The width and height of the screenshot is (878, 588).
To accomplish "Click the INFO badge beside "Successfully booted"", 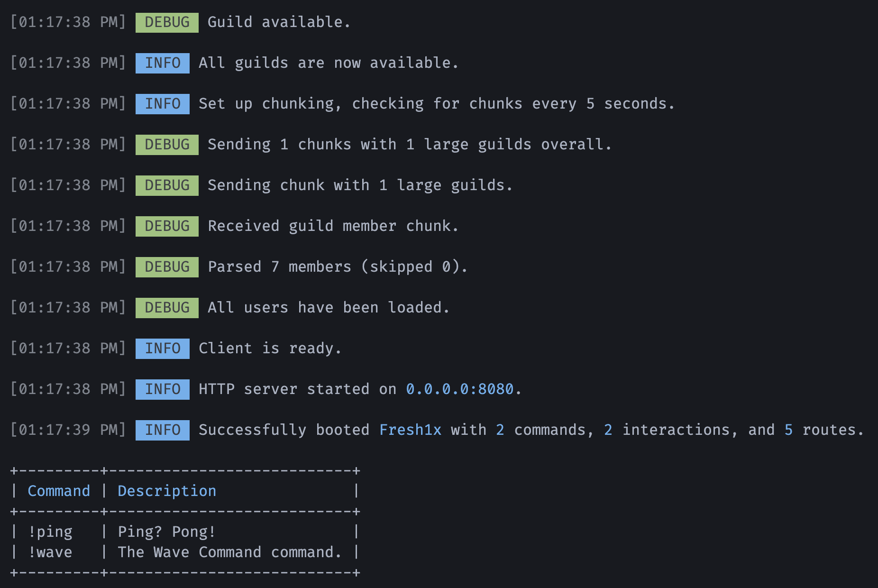I will click(163, 430).
